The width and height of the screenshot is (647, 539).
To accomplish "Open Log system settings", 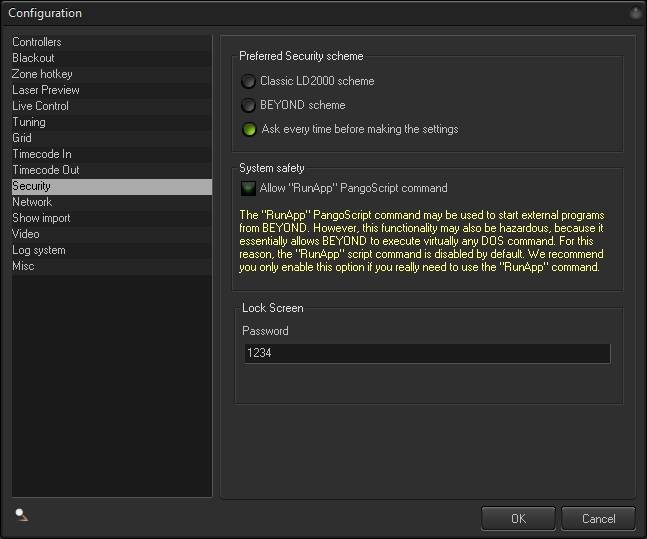I will click(39, 250).
